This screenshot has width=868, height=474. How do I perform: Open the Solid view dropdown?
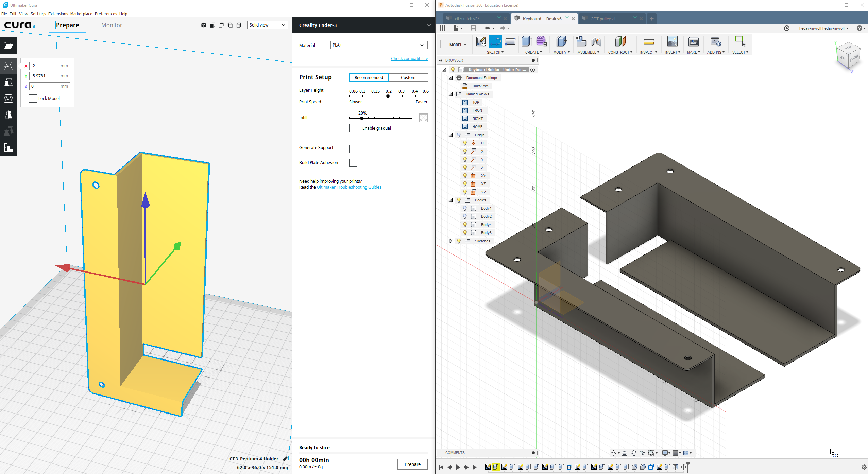tap(267, 25)
